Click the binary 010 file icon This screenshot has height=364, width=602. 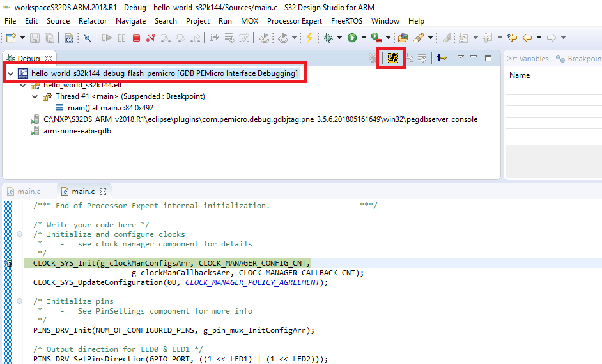70,38
